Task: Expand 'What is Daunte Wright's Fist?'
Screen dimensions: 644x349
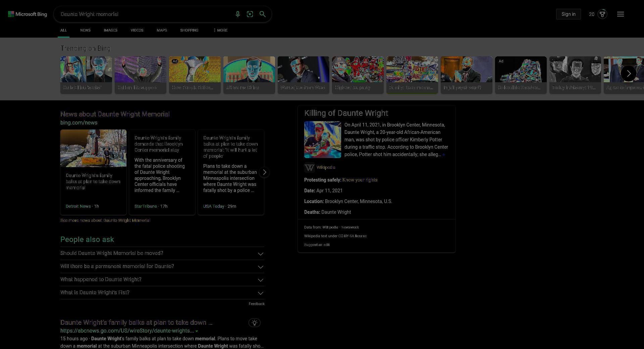Action: 162,293
